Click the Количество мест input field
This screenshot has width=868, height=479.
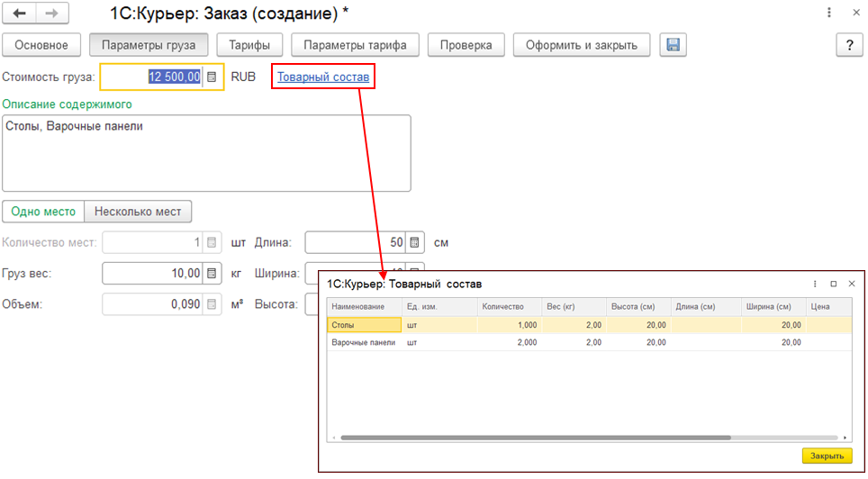(x=153, y=242)
